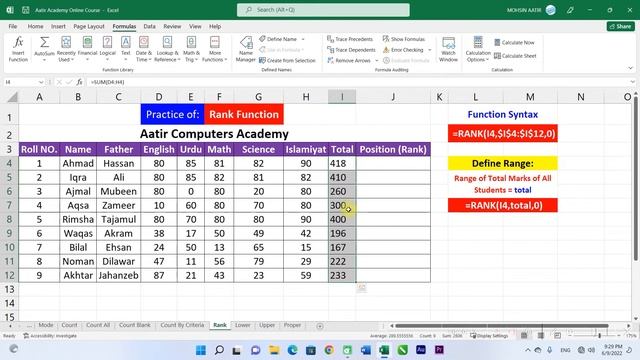
Task: Switch to the Data tab
Action: coord(149,26)
